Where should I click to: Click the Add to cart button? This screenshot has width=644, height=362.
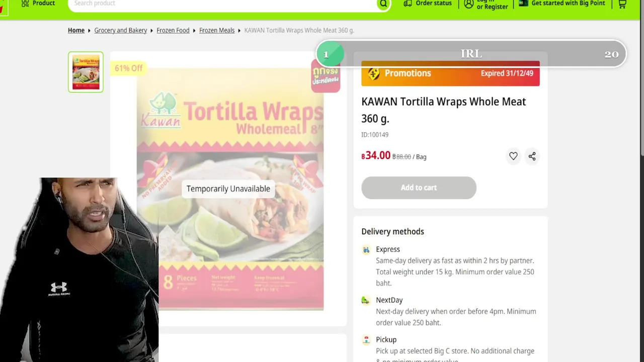(x=419, y=188)
